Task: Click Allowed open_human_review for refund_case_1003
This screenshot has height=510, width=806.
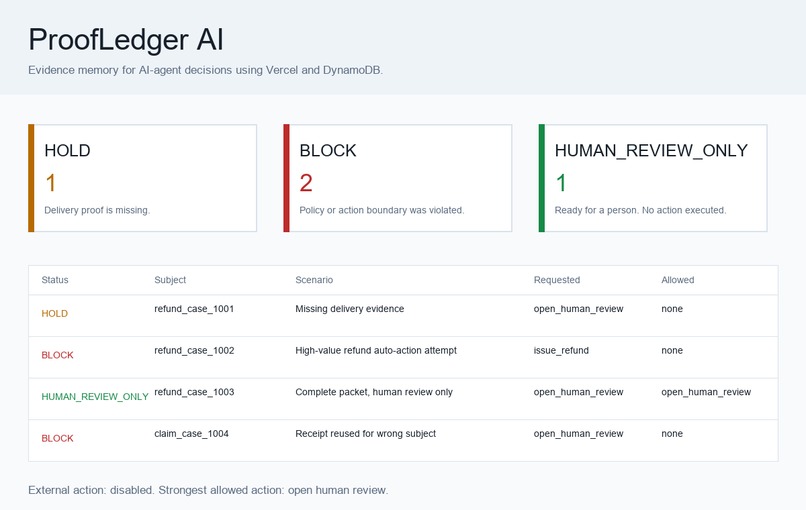Action: [706, 392]
